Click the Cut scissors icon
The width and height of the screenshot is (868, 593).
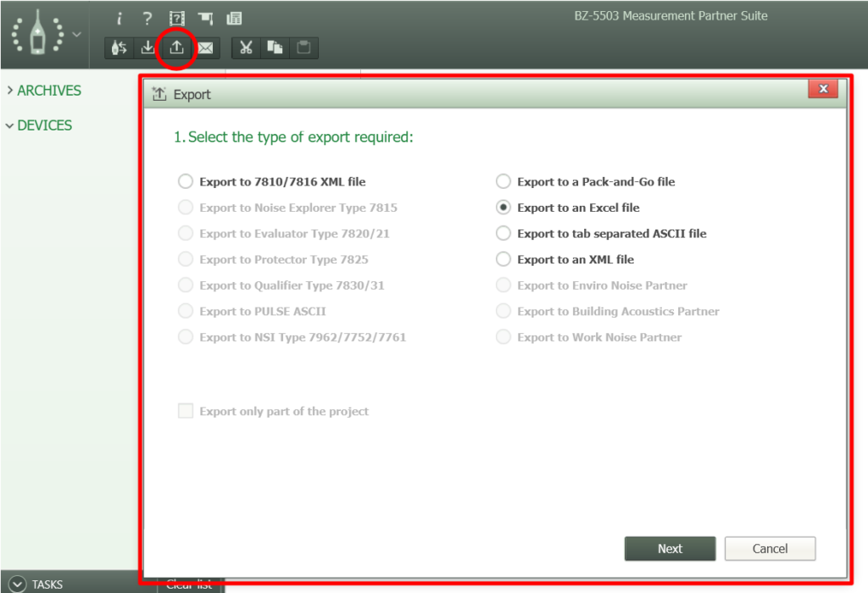tap(246, 47)
